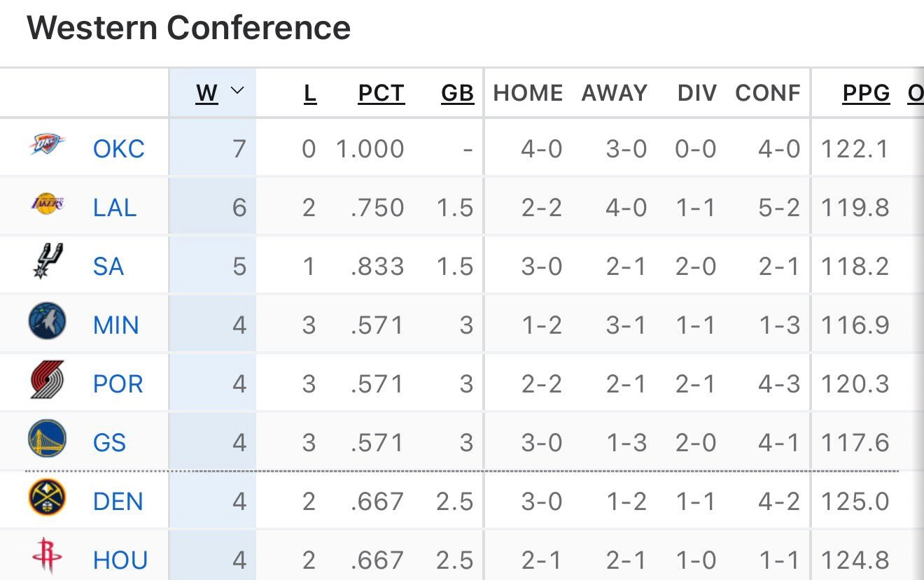The width and height of the screenshot is (924, 580).
Task: Sort table by PCT header
Action: (x=381, y=93)
